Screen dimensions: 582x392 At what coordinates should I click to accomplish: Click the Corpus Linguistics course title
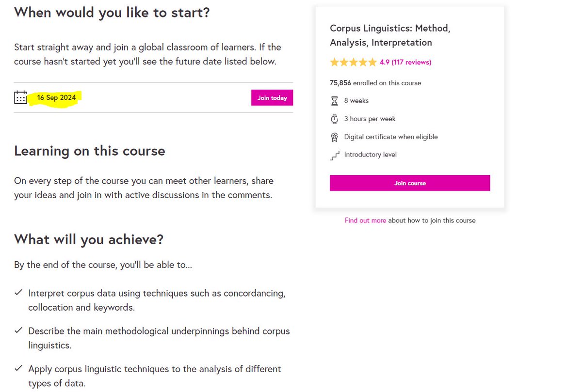click(x=390, y=35)
